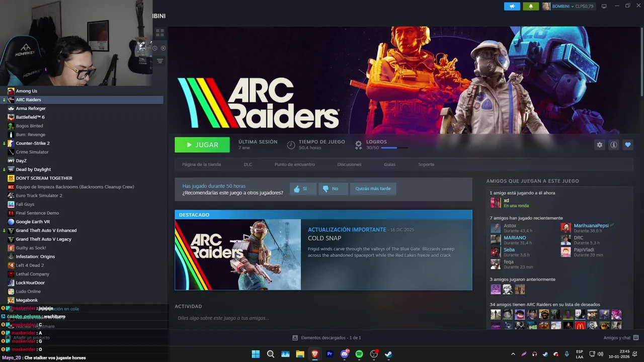Open the Soporte tab

tap(426, 164)
